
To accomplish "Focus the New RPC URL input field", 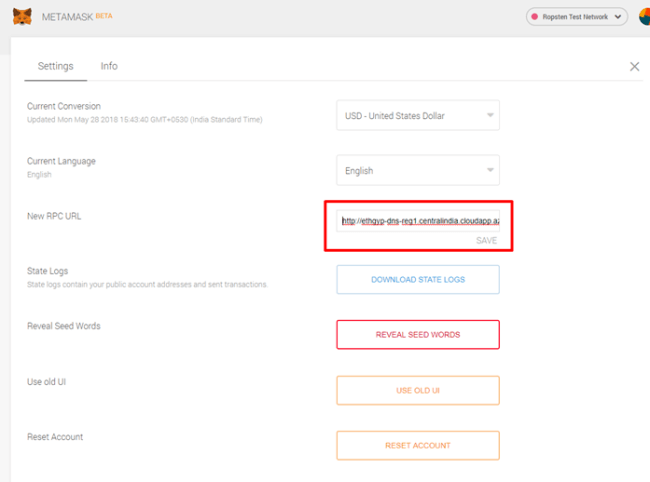I will 417,221.
